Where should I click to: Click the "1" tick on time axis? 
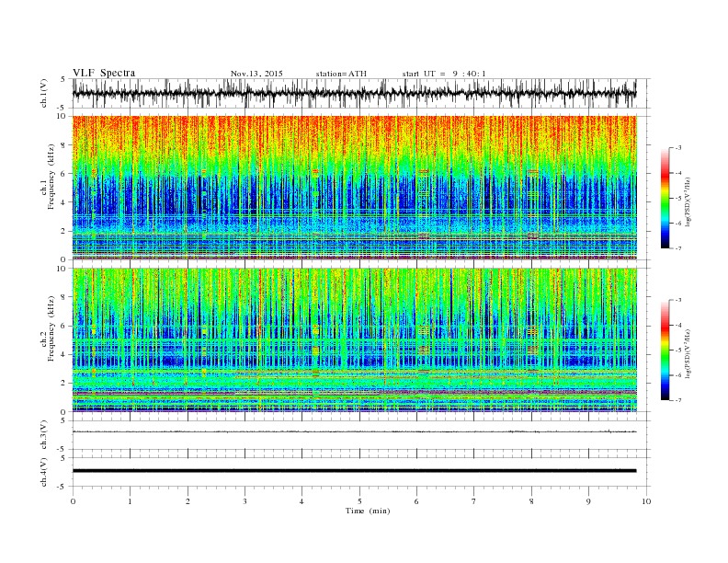pyautogui.click(x=130, y=501)
